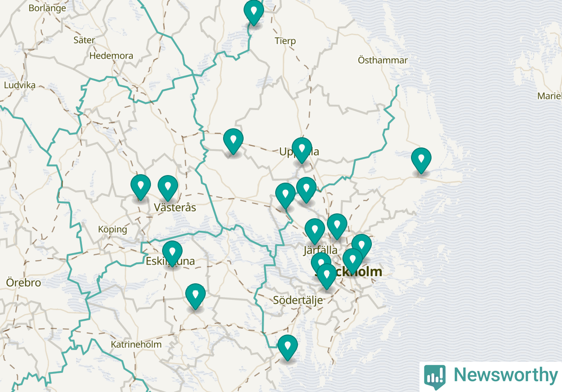The height and width of the screenshot is (392, 562).
Task: Select the easternmost coastal map pin
Action: pyautogui.click(x=421, y=160)
